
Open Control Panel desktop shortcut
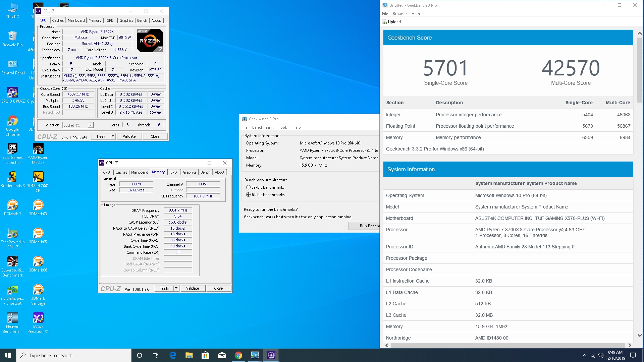click(x=12, y=67)
